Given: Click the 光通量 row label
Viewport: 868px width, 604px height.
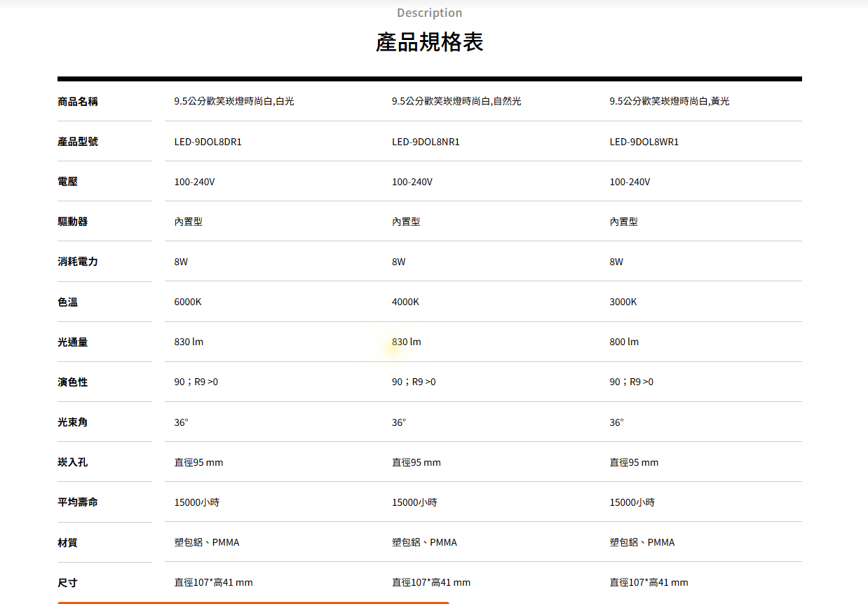Looking at the screenshot, I should coord(73,342).
